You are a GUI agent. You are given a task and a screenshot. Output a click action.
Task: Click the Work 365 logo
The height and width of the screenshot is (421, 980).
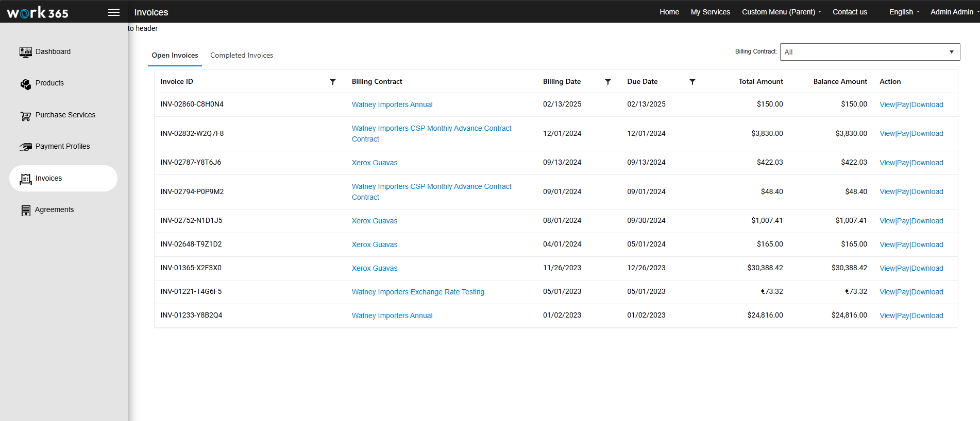coord(38,12)
